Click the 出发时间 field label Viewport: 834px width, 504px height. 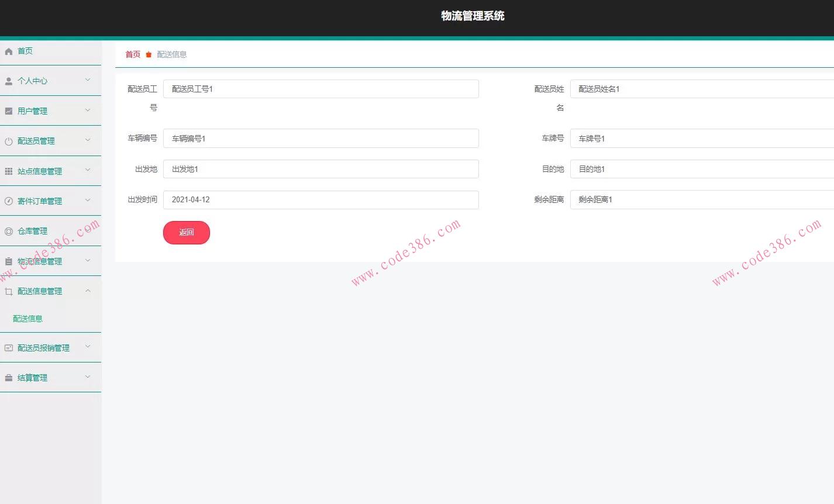point(143,200)
